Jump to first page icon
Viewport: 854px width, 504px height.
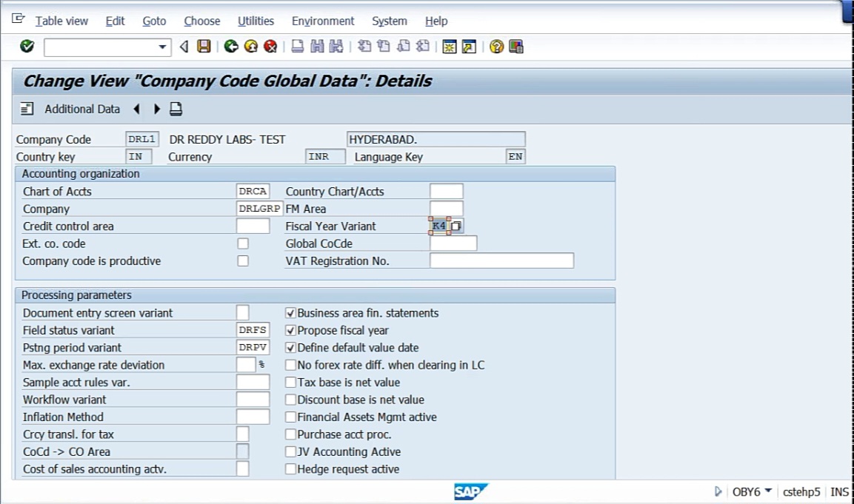pos(364,47)
